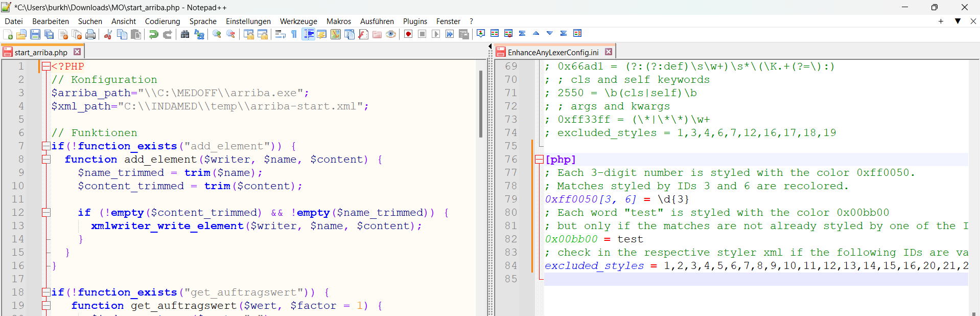Close the start_arriba.php tab

[77, 52]
